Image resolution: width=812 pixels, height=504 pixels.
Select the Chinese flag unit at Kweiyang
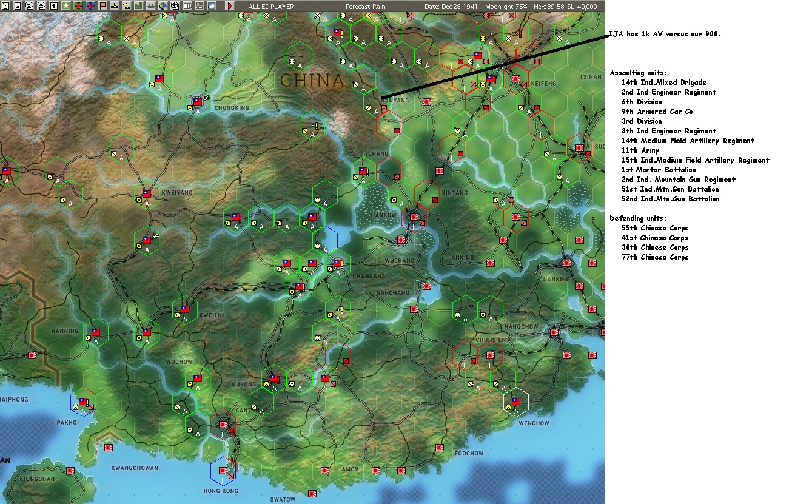click(146, 194)
